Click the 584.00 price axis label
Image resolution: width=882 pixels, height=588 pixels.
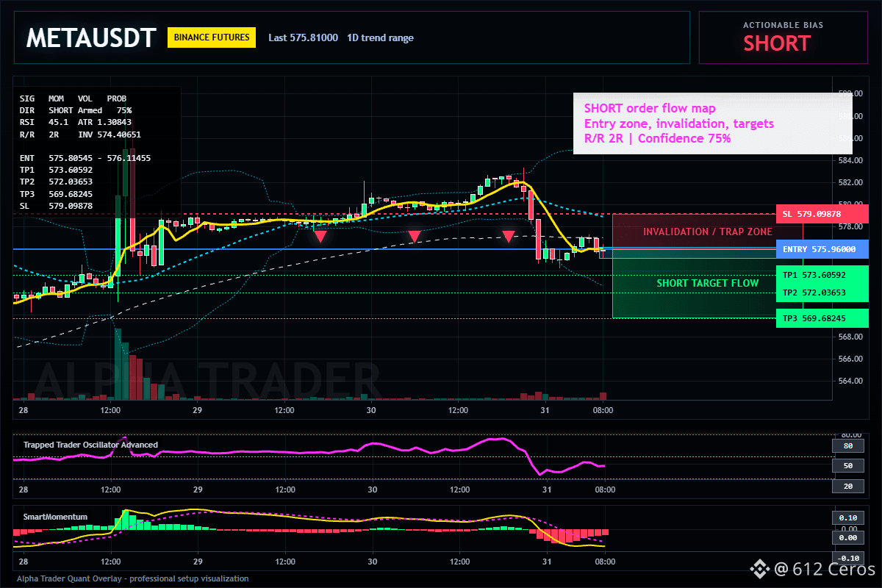pyautogui.click(x=850, y=160)
